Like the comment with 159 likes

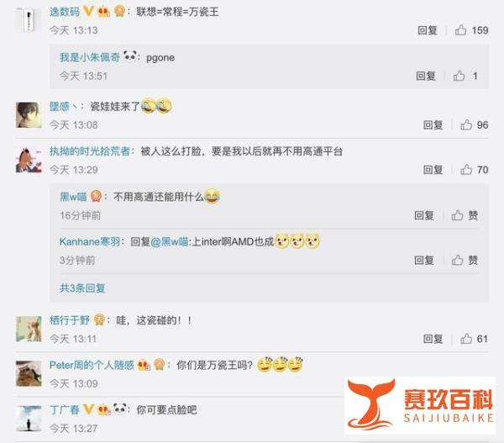[x=460, y=30]
